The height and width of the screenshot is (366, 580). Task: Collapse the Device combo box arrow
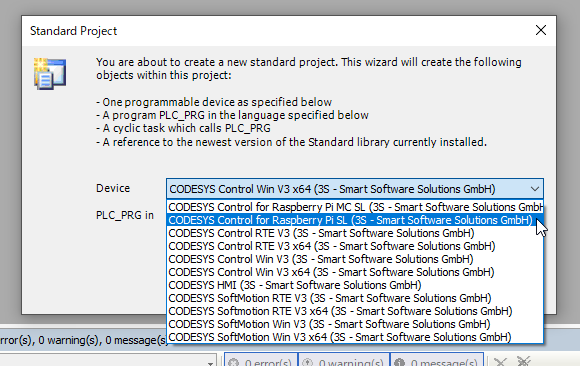(x=535, y=189)
